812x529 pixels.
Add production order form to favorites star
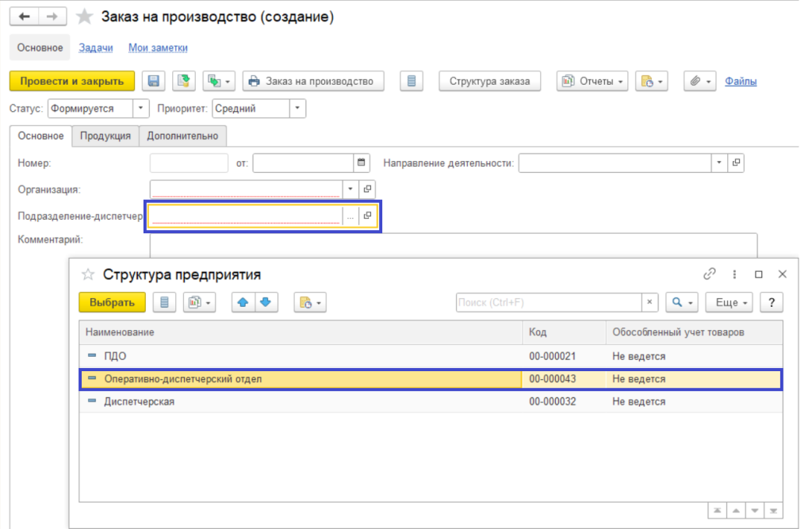[84, 17]
